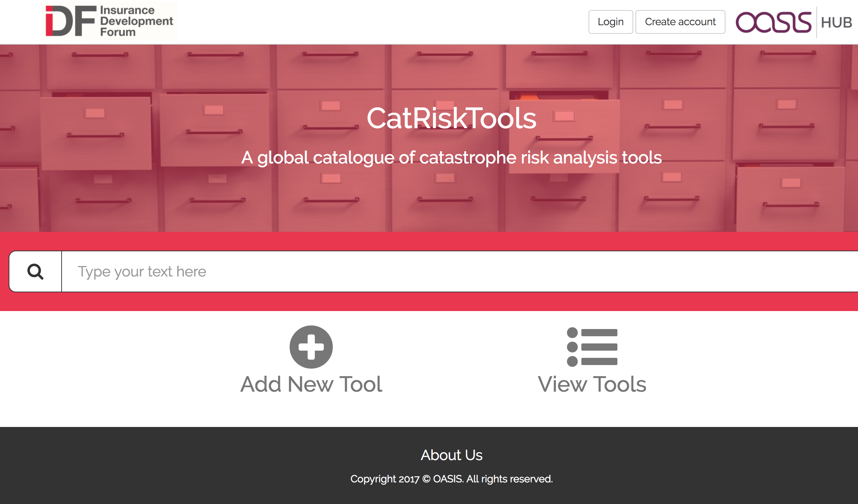Click the plus circle Add icon

click(x=311, y=347)
